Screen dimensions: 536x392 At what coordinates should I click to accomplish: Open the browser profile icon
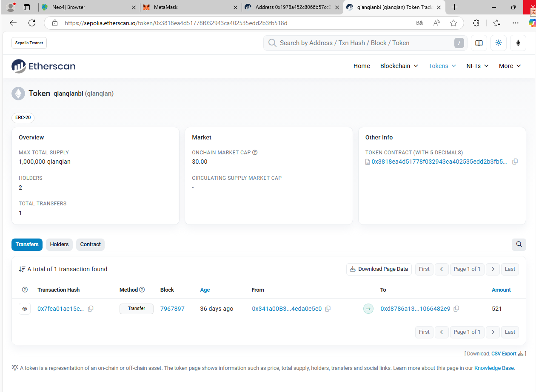pyautogui.click(x=11, y=7)
